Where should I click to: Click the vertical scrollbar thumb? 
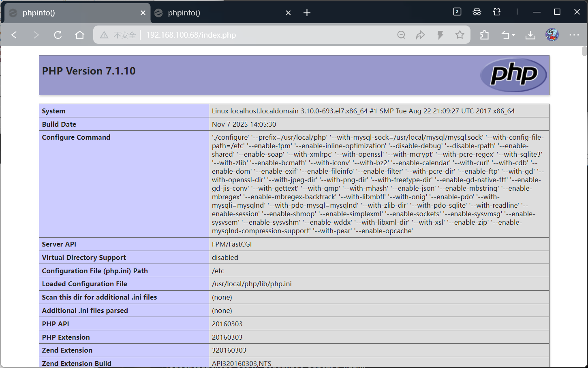click(584, 51)
